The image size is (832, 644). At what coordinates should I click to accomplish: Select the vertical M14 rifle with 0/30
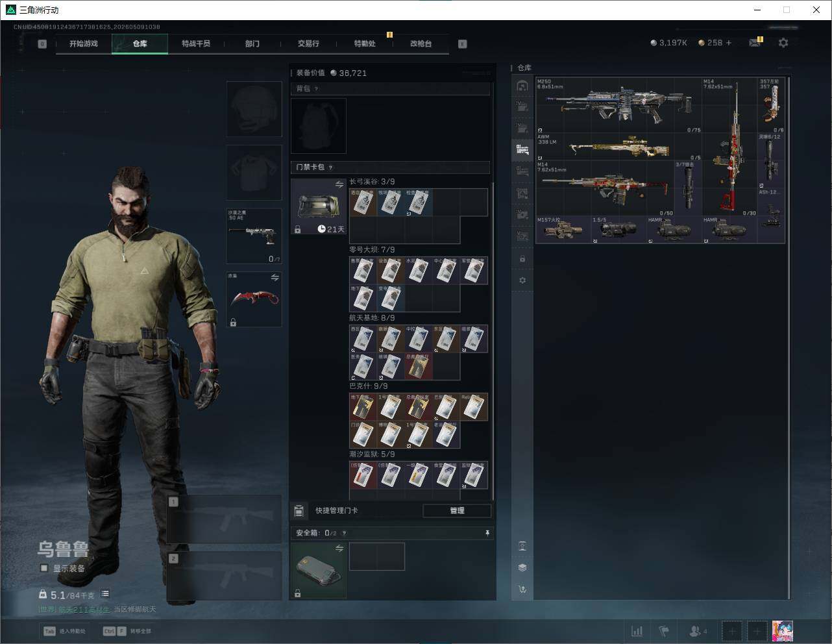[x=730, y=147]
